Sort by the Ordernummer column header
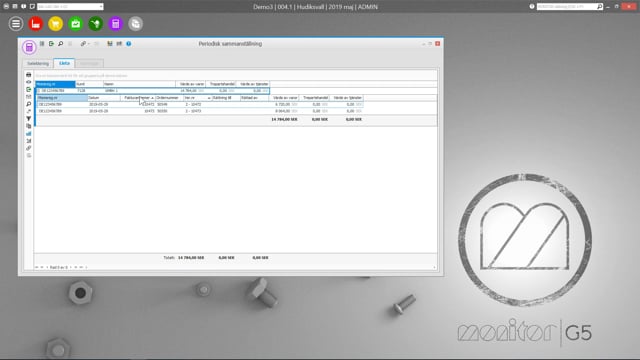This screenshot has height=360, width=640. point(169,98)
